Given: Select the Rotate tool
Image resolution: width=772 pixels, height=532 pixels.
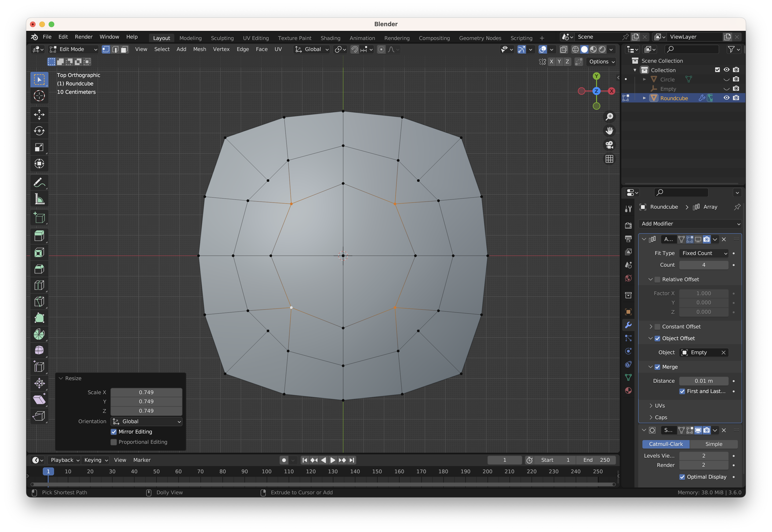Looking at the screenshot, I should click(x=39, y=131).
